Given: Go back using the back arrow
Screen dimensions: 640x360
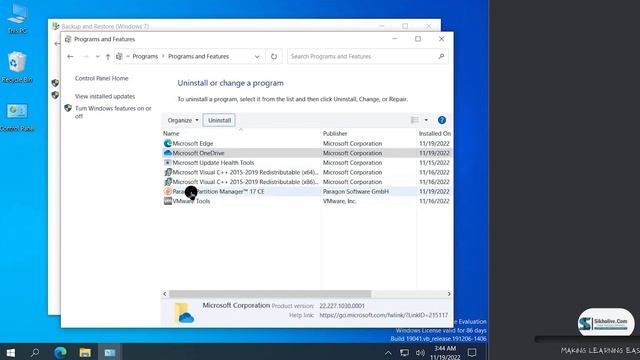Looking at the screenshot, I should (x=70, y=56).
